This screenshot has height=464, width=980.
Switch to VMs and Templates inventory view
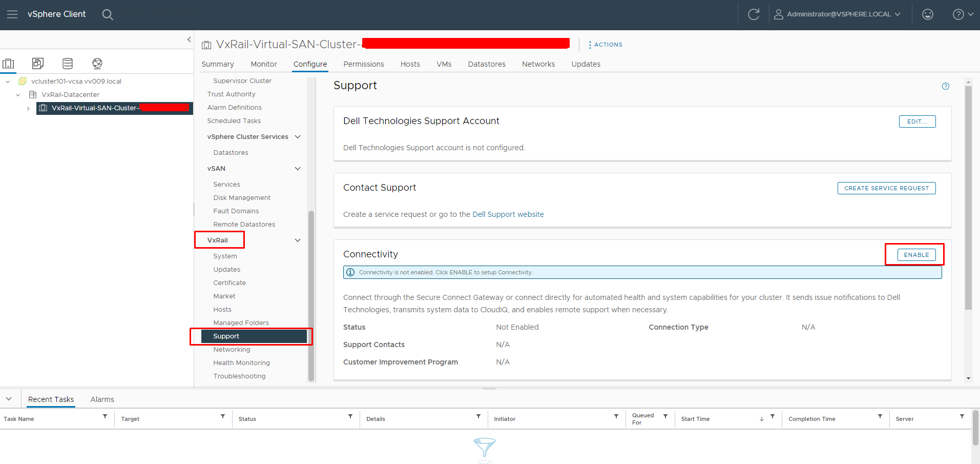(38, 64)
